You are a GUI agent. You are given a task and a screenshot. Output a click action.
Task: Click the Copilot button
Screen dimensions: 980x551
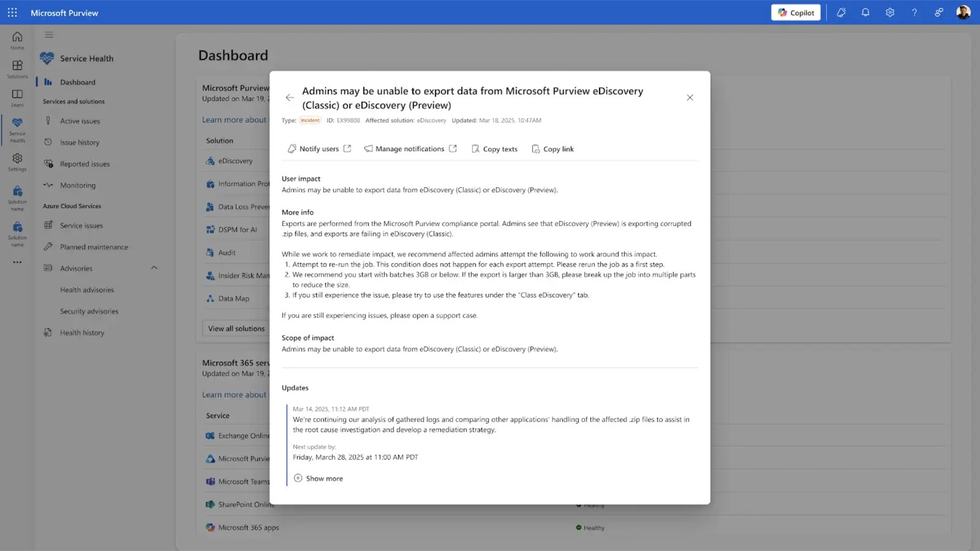796,12
